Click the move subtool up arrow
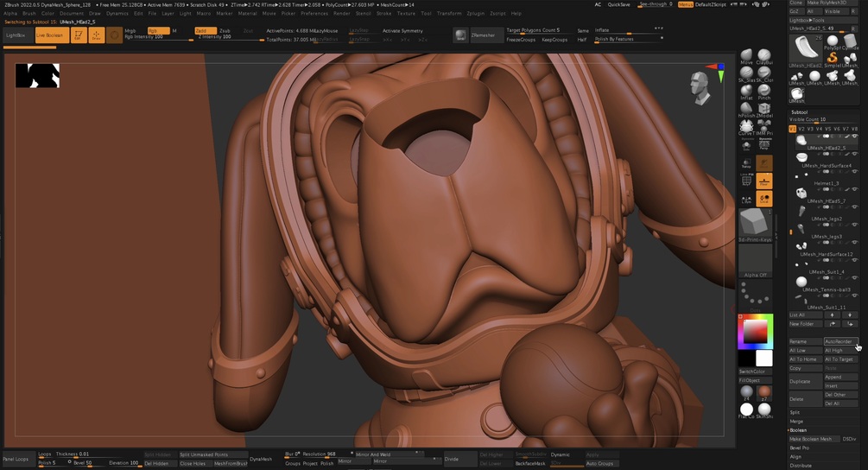 [832, 315]
